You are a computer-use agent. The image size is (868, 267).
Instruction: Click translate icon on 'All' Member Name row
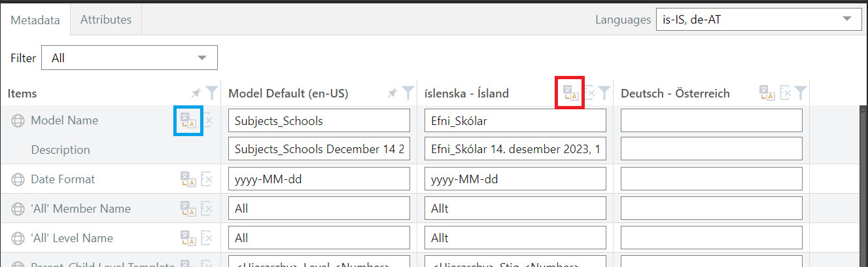pos(188,209)
